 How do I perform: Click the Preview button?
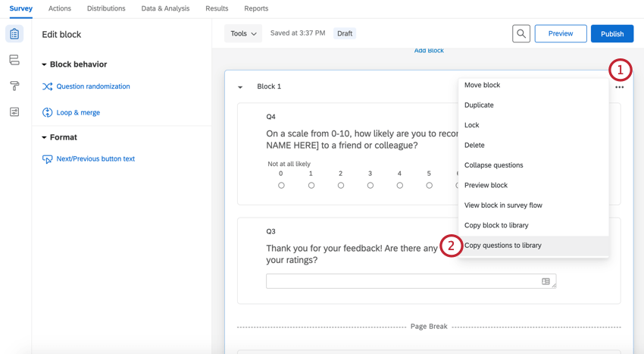560,33
